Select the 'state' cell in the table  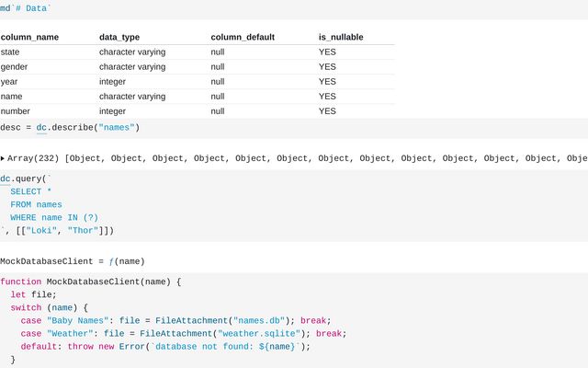tap(10, 52)
